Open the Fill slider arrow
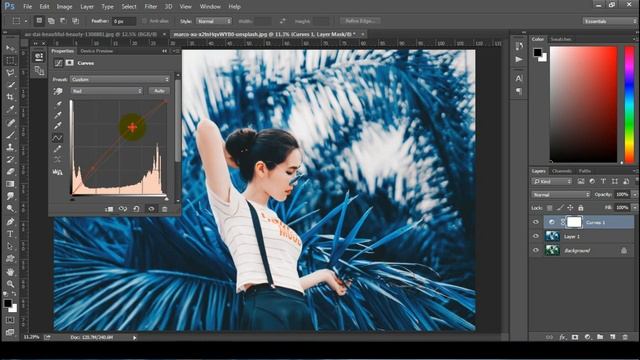Screen dimensions: 640x360 point(635,208)
